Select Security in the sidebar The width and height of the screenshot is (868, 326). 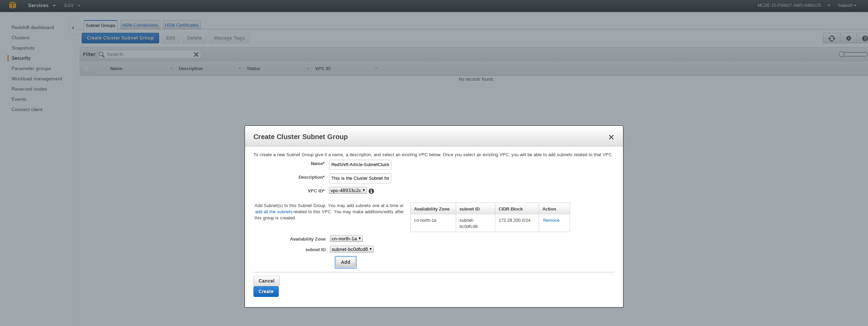point(21,58)
